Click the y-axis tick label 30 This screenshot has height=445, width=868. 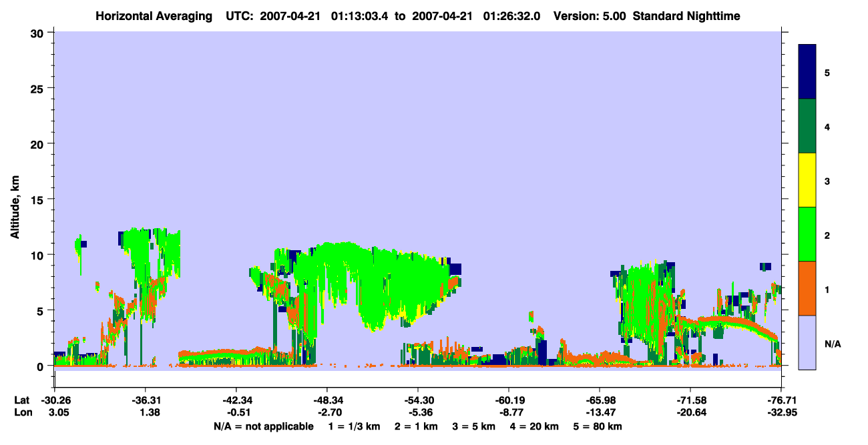(x=39, y=33)
